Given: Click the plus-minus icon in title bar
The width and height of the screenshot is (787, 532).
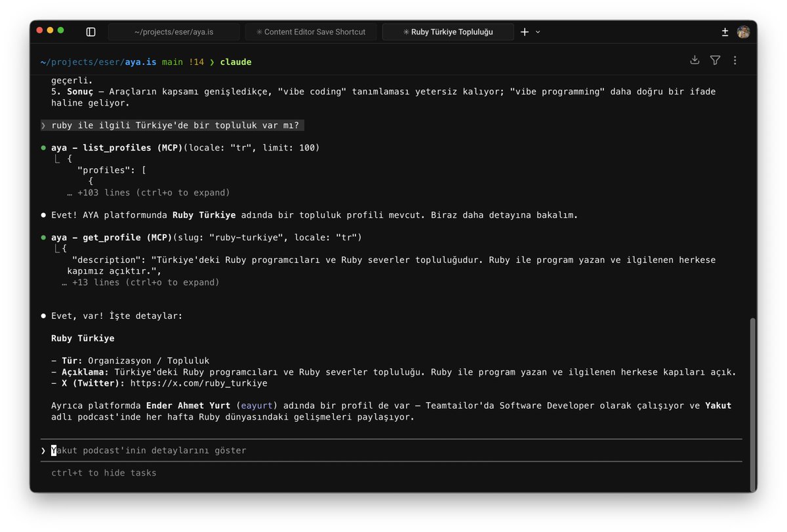Looking at the screenshot, I should tap(725, 31).
